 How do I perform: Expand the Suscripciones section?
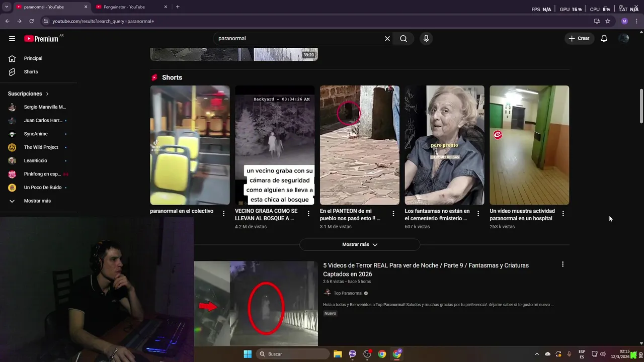click(x=29, y=94)
